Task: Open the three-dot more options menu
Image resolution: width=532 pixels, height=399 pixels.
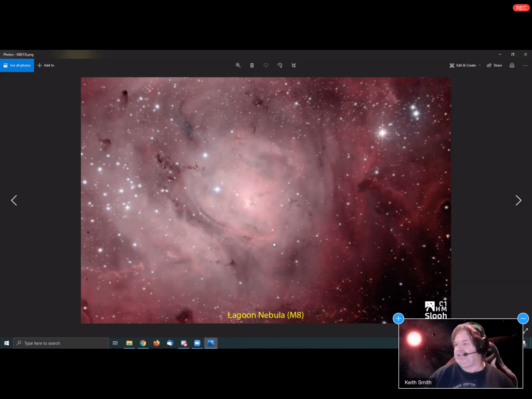Action: click(x=524, y=65)
